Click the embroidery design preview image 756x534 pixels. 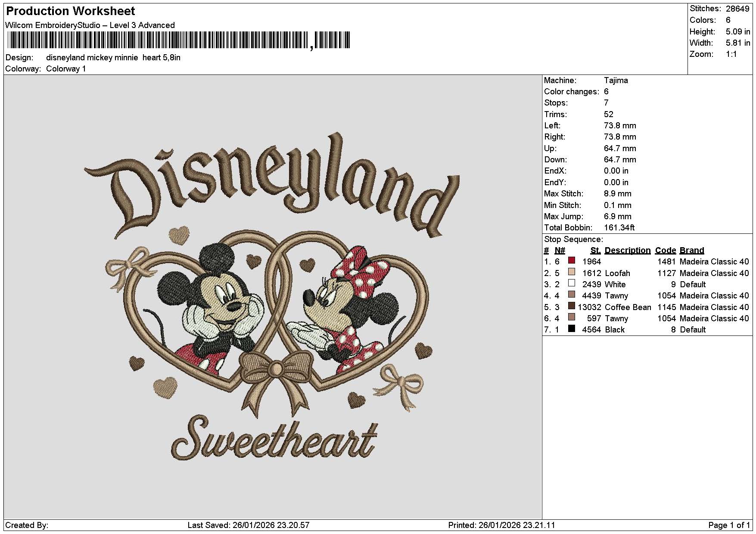coord(272,297)
